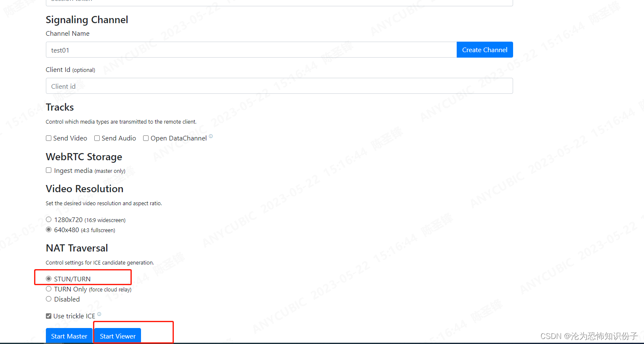The height and width of the screenshot is (344, 644).
Task: Check the Open DataChannel option
Action: 146,138
